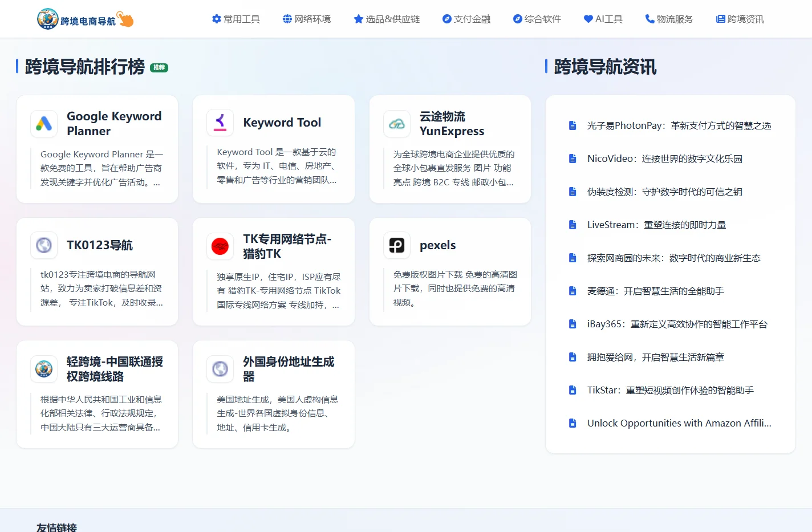Click the document icon beside TikStar article
This screenshot has width=812, height=532.
tap(573, 390)
